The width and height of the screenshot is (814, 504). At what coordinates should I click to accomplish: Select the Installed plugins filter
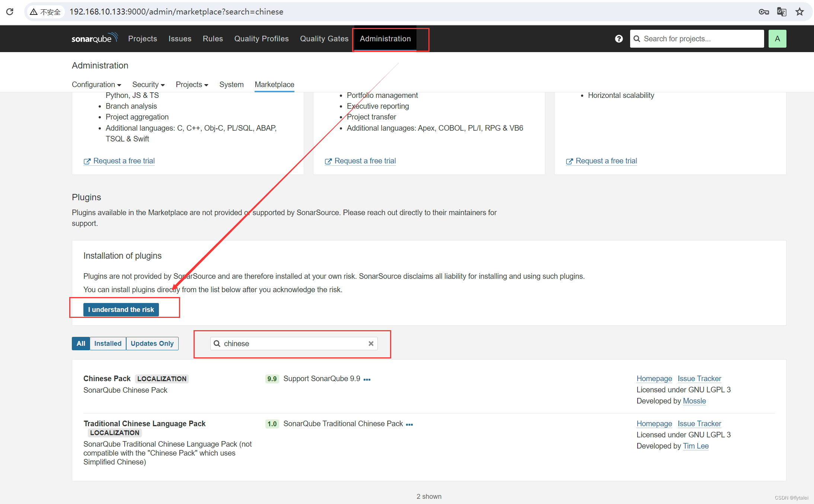[108, 344]
